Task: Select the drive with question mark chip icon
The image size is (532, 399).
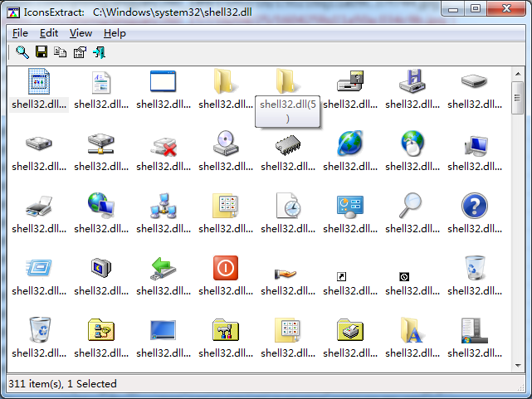Action: point(350,81)
